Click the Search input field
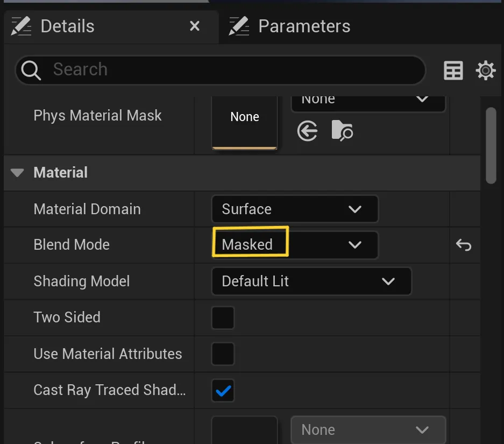Viewport: 504px width, 444px height. click(221, 70)
